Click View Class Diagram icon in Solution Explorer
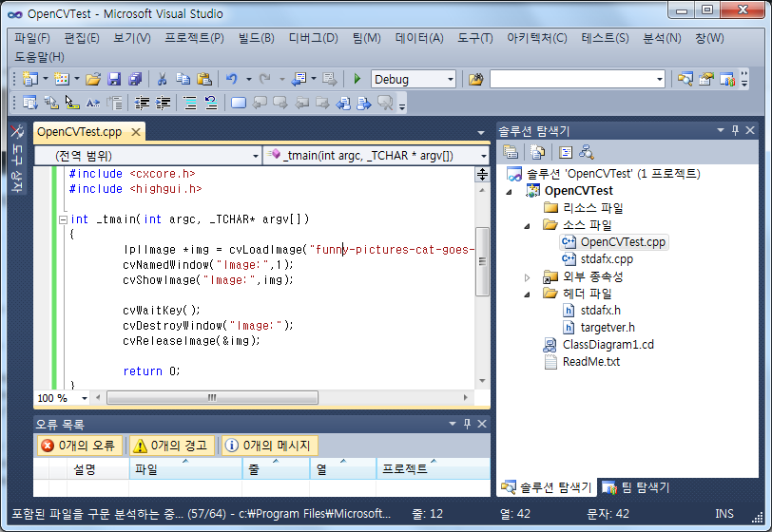 [587, 151]
